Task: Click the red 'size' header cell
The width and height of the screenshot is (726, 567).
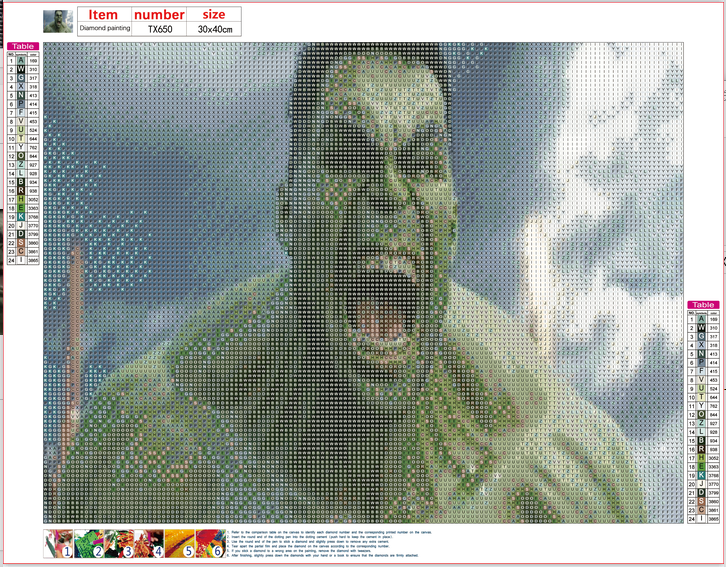Action: 214,15
